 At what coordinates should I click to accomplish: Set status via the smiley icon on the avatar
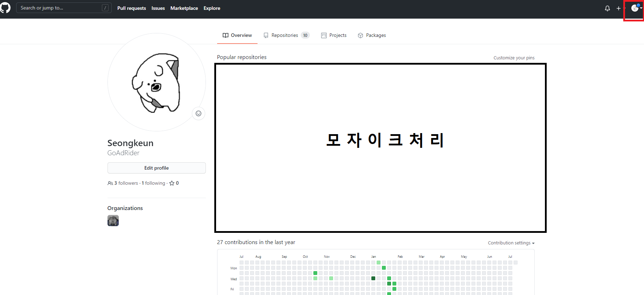(x=199, y=113)
